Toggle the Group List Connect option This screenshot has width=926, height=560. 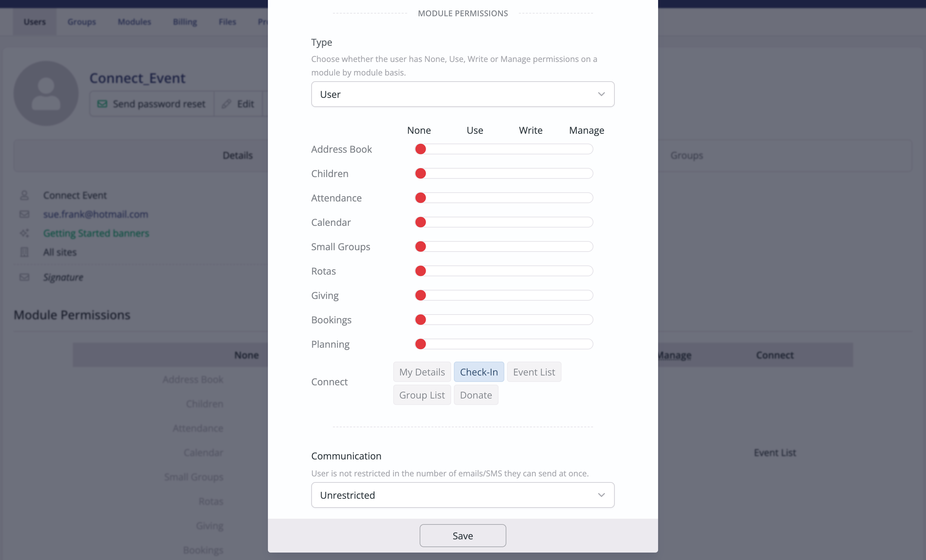pyautogui.click(x=422, y=395)
